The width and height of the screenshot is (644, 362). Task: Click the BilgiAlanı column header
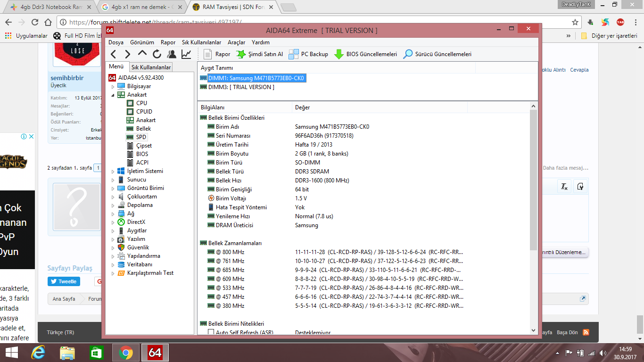pyautogui.click(x=245, y=107)
